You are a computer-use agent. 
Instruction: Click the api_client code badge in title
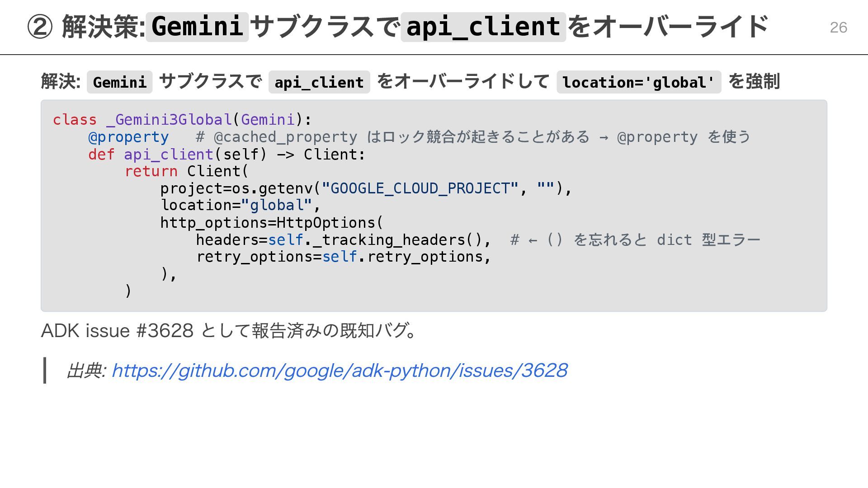click(483, 27)
